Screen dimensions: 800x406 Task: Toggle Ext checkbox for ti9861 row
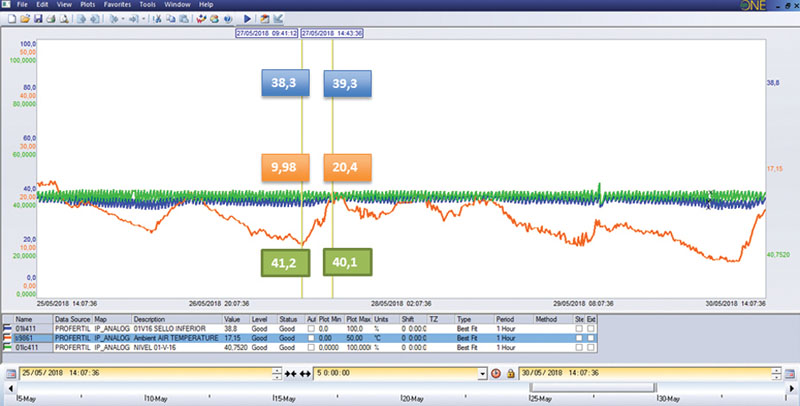(590, 338)
